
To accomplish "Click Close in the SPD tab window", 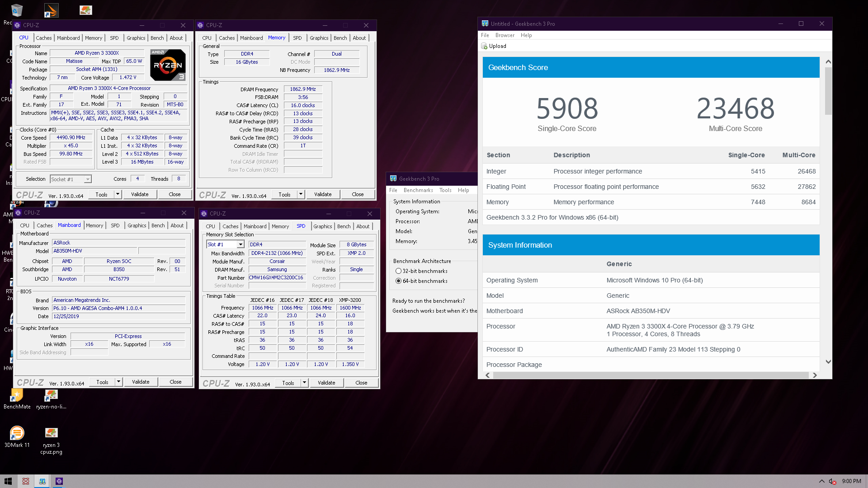I will coord(361,383).
